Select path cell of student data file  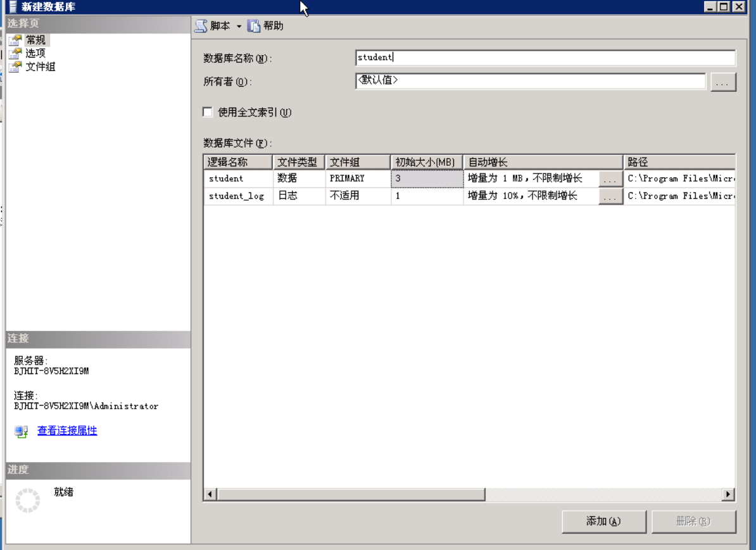(x=679, y=178)
